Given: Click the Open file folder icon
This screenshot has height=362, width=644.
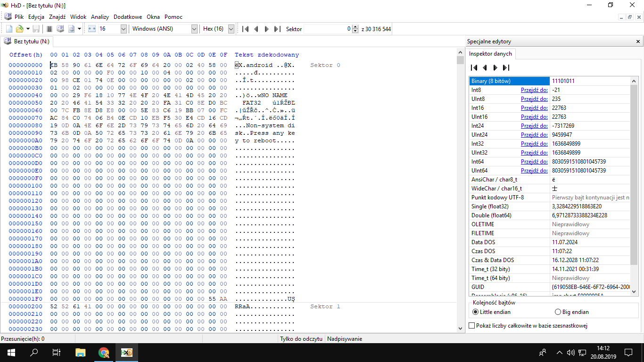Looking at the screenshot, I should pos(20,29).
